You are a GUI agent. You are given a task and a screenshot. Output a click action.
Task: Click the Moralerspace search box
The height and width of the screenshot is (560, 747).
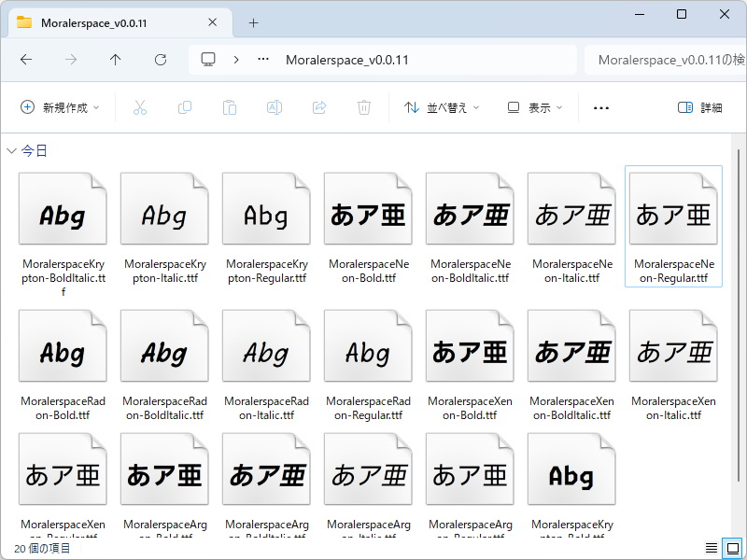coord(669,59)
